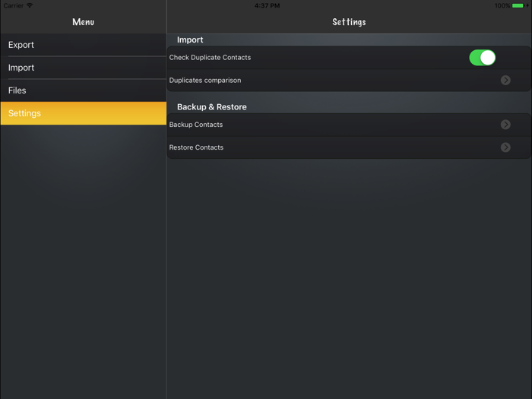This screenshot has height=399, width=532.
Task: Tap the Backup Contacts text label
Action: click(196, 125)
